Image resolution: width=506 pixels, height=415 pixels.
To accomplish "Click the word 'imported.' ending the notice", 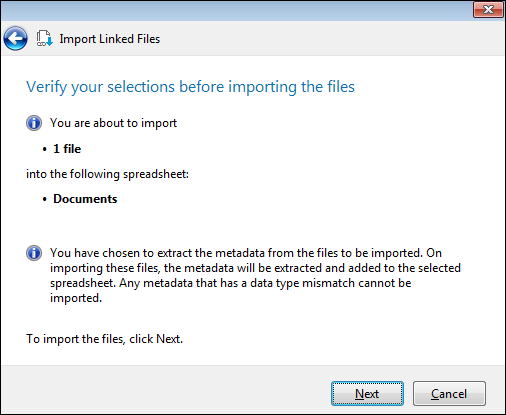I will click(x=76, y=298).
